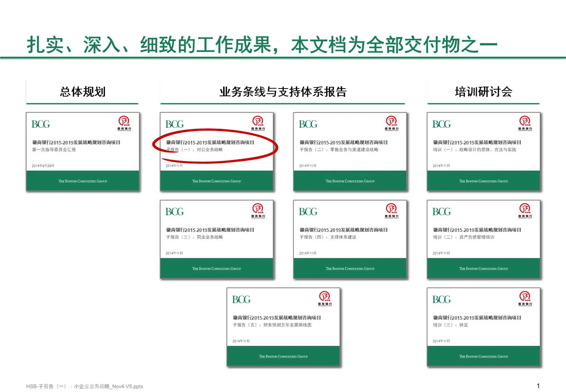Viewport: 566px width, 392px height.
Task: Click the BCG logo on the 总体规划 report cover
Action: (x=41, y=124)
